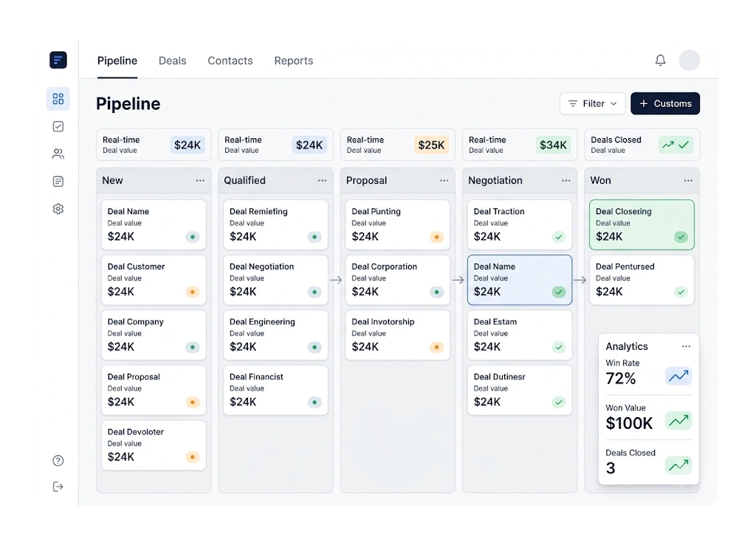
Task: Open the New column options menu
Action: [200, 180]
